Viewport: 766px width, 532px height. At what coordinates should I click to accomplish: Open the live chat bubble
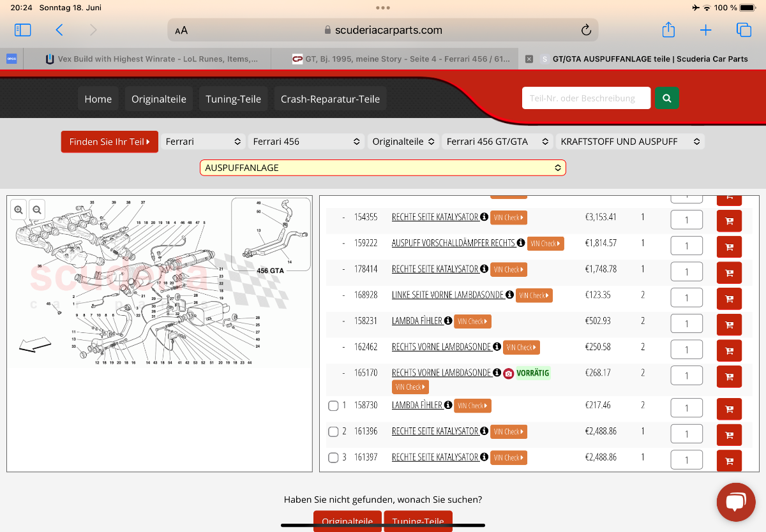(735, 502)
